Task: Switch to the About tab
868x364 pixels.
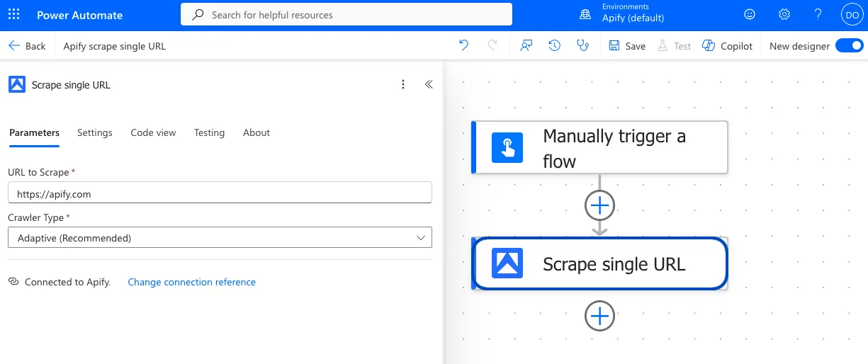Action: coord(257,132)
